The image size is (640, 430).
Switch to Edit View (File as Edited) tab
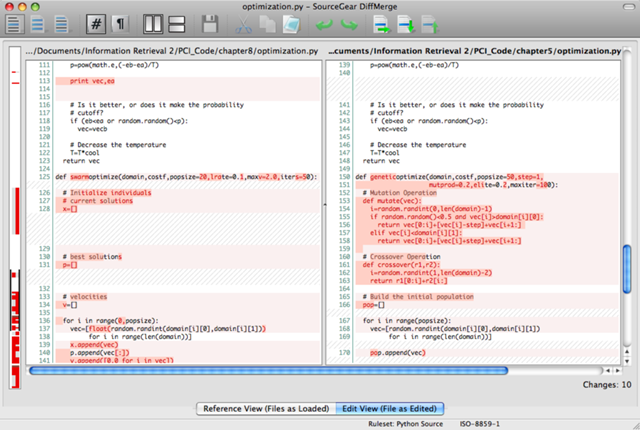[390, 408]
